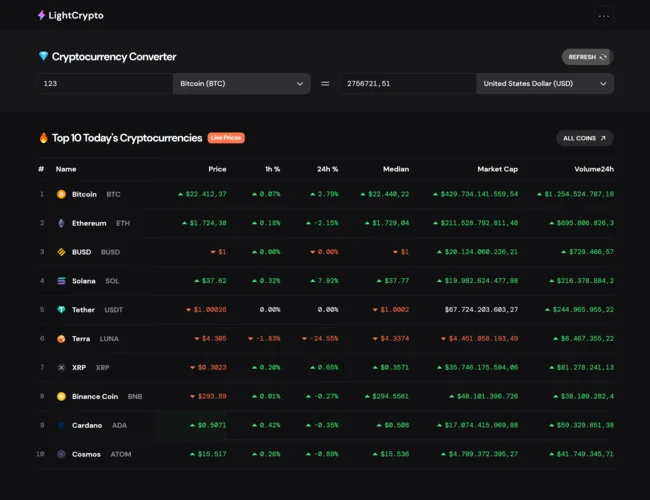Click the Cardano coin icon
Image resolution: width=650 pixels, height=500 pixels.
pos(61,425)
